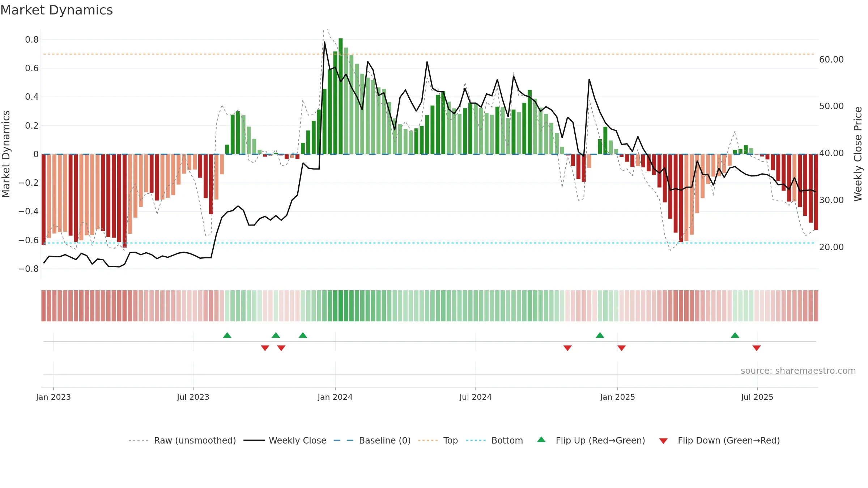Click the Market Dynamics vertical axis title
868x488 pixels.
pos(6,154)
